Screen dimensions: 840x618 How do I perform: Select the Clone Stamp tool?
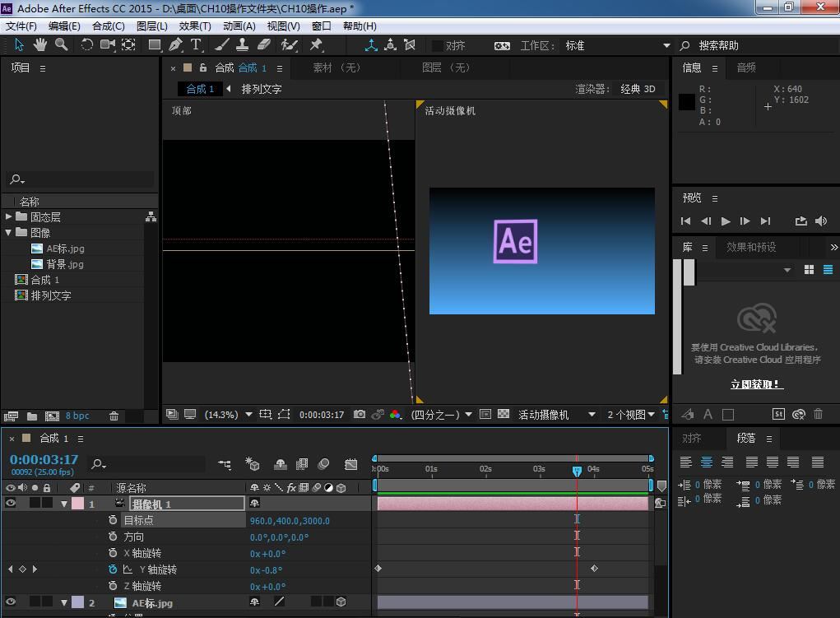tap(242, 45)
